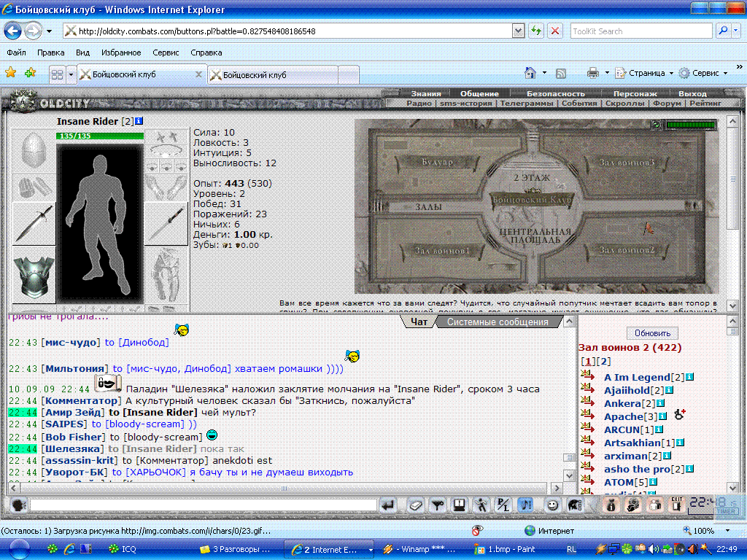Click the Print icon
Screen dimensions: 747x560
(592, 73)
